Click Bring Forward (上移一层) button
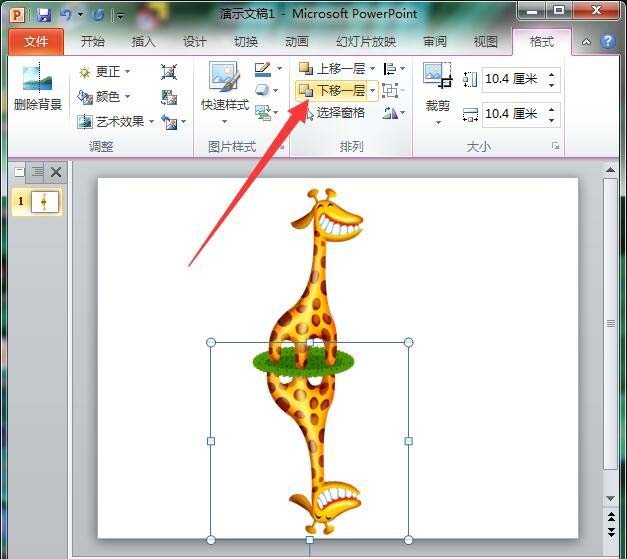Viewport: 627px width, 559px height. 332,69
